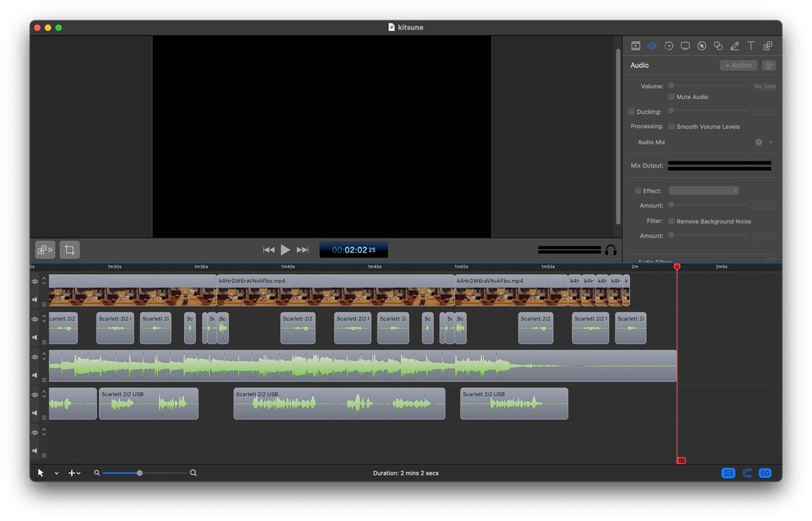The height and width of the screenshot is (521, 812).
Task: Click the timeline zoom slider
Action: tap(145, 473)
